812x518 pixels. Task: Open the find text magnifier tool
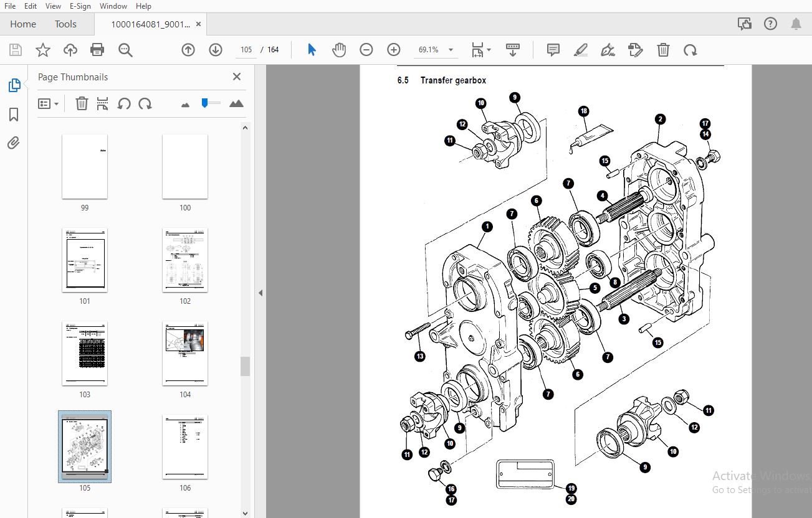pos(125,50)
